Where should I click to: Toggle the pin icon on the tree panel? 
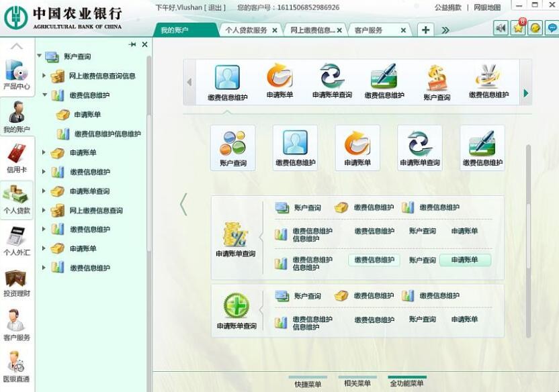132,44
